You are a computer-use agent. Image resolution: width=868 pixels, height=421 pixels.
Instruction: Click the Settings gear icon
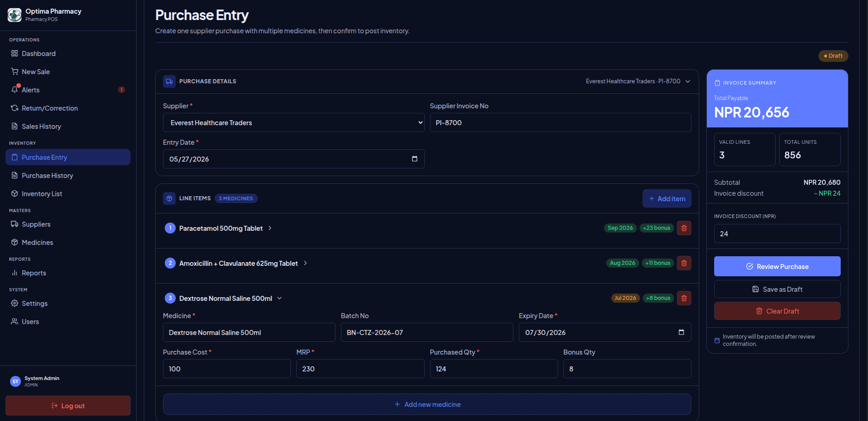(x=15, y=303)
